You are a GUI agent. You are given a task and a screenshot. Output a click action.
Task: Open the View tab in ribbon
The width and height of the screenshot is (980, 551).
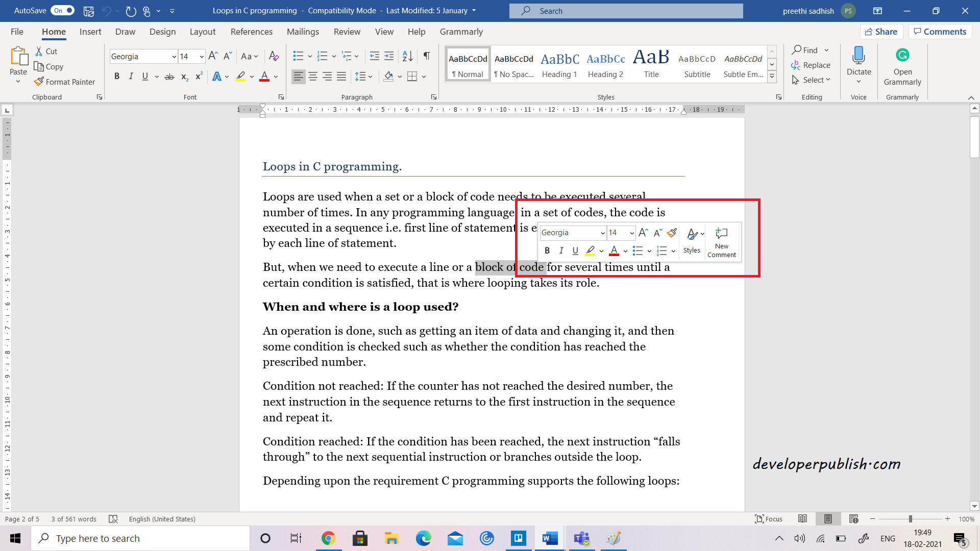(x=384, y=32)
